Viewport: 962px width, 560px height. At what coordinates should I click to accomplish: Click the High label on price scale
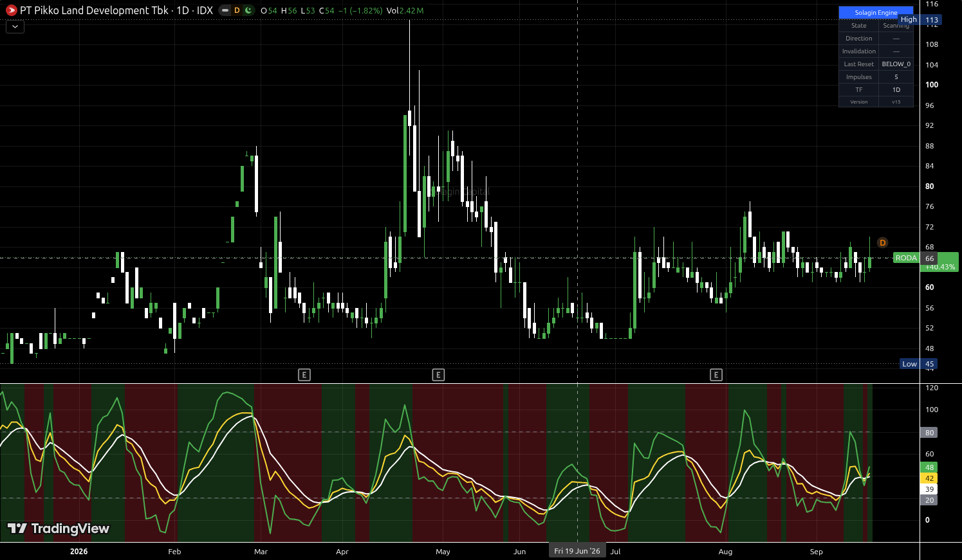(x=909, y=20)
